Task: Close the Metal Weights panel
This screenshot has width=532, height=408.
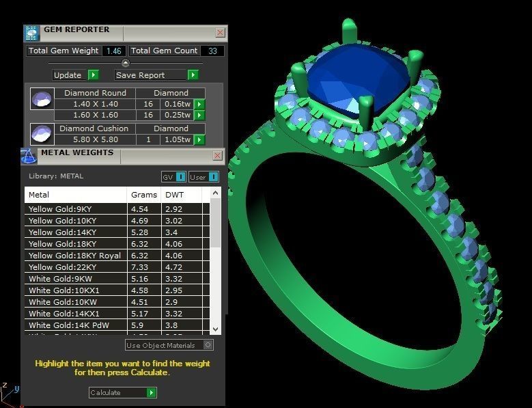Action: (x=217, y=155)
